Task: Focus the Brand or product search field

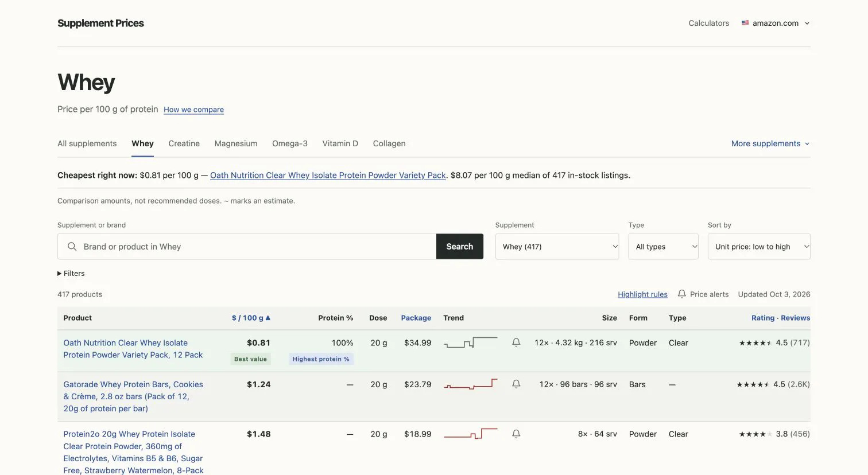Action: point(247,247)
